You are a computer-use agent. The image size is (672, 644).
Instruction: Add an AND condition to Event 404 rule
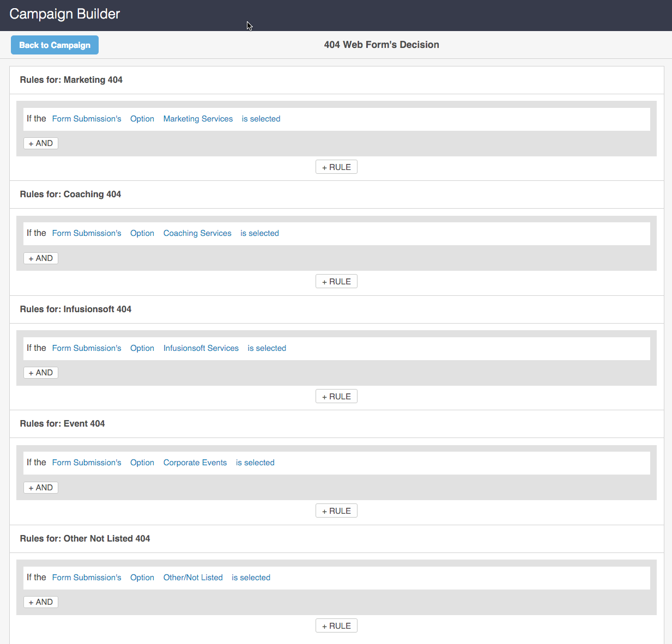tap(41, 488)
